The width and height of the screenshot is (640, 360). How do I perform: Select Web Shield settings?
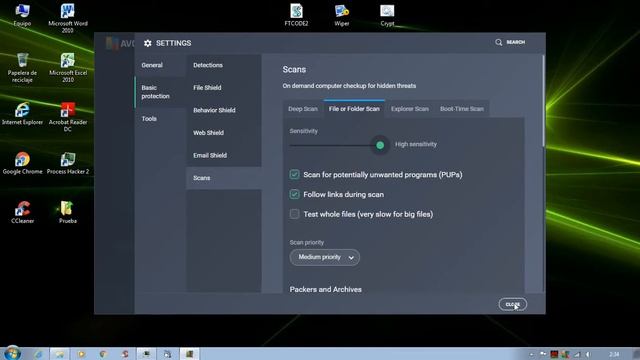tap(224, 133)
